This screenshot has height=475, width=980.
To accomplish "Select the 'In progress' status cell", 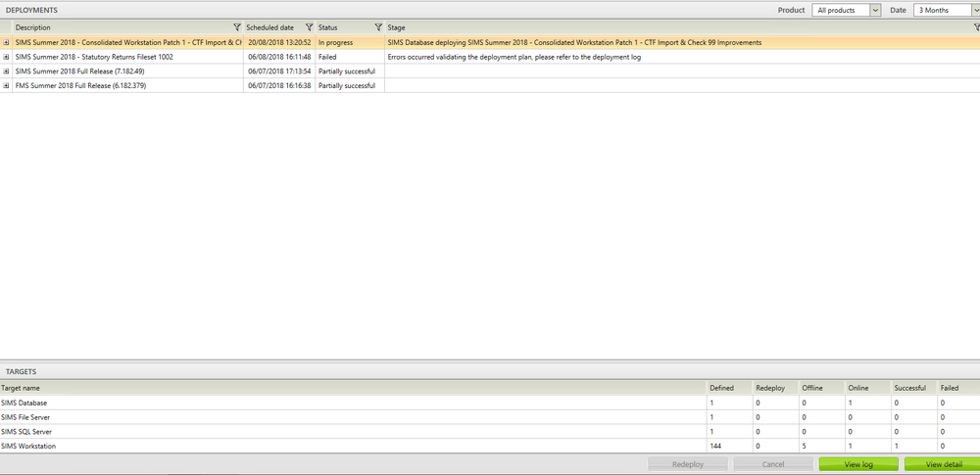I will (350, 42).
